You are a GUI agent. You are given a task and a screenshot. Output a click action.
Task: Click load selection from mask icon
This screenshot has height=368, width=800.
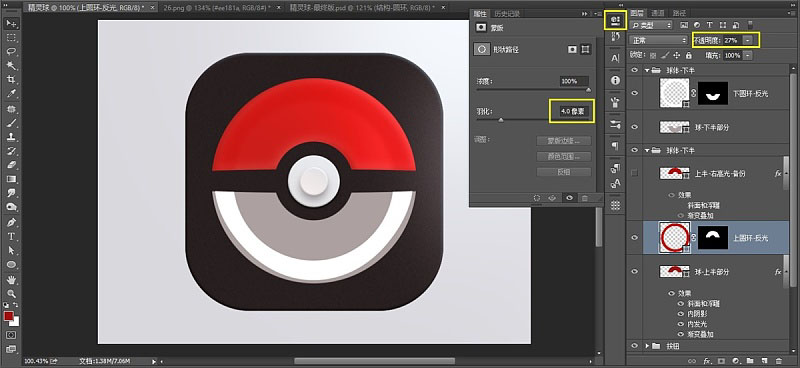pos(537,198)
